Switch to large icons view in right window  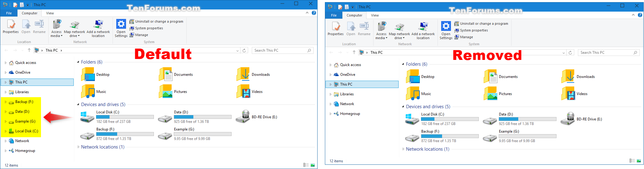coord(639,161)
